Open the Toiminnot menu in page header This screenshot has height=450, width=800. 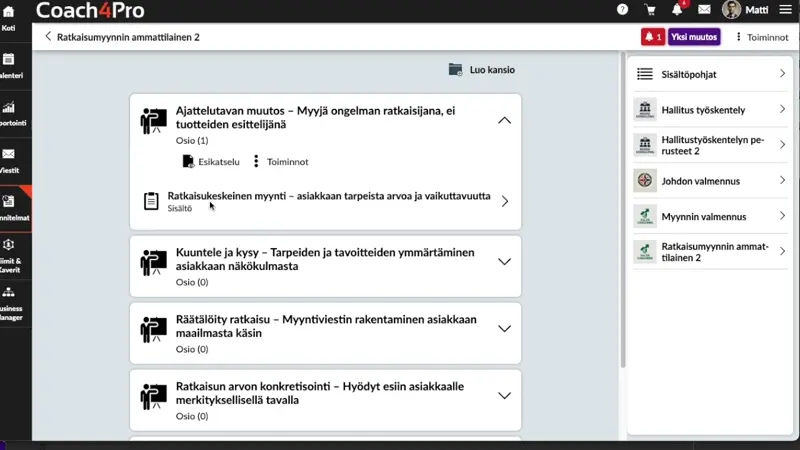pos(762,37)
